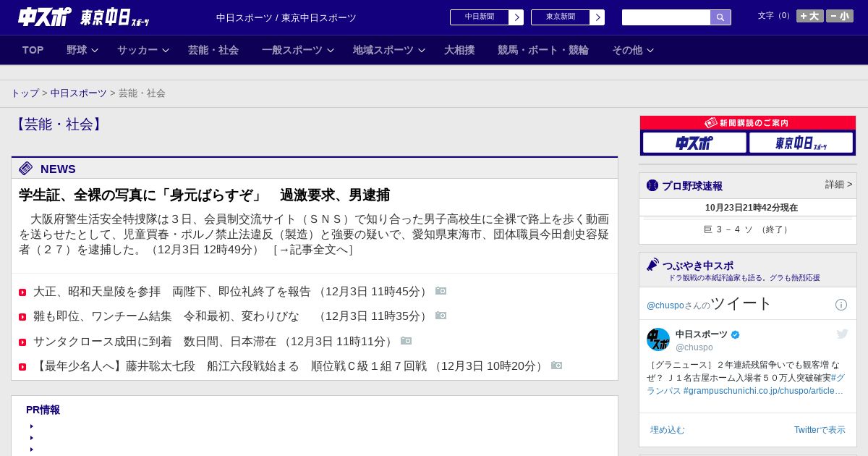Screen dimensions: 868x456
Task: Open つぶやき中スポ heading link
Action: pos(698,266)
